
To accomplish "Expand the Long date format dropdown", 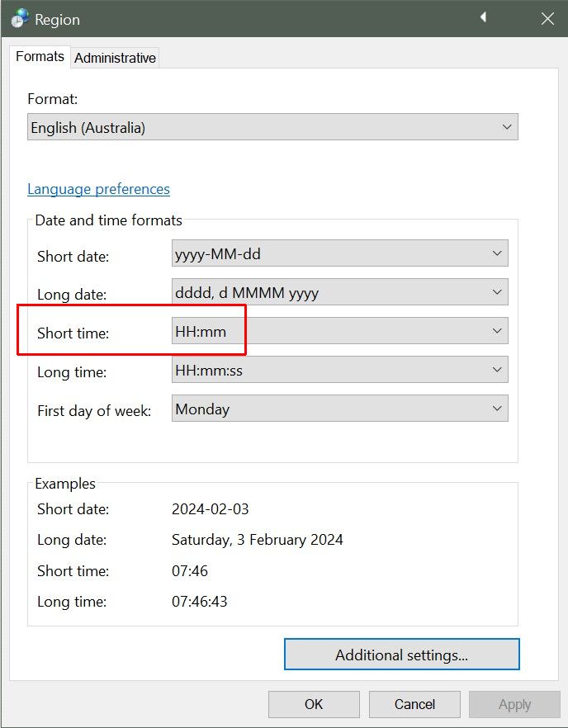I will (339, 292).
